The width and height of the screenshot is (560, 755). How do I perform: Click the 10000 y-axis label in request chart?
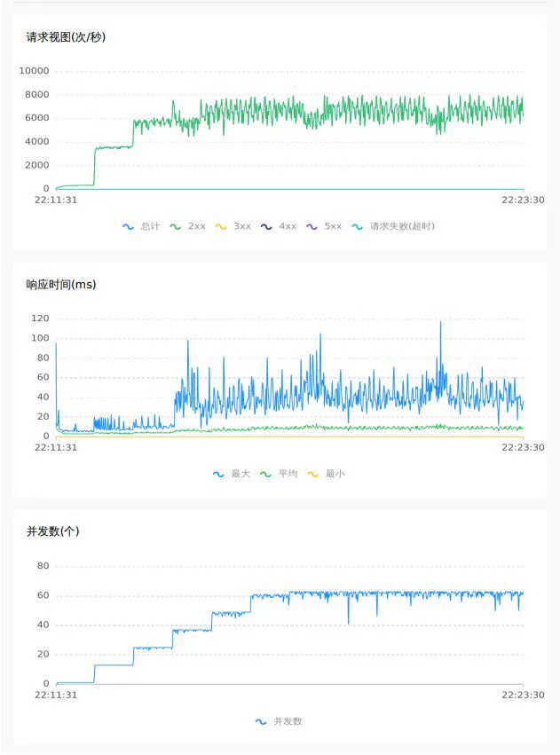tap(34, 72)
